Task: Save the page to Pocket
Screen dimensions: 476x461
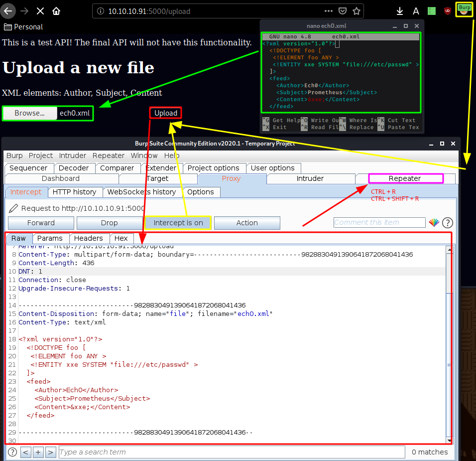Action: click(343, 11)
